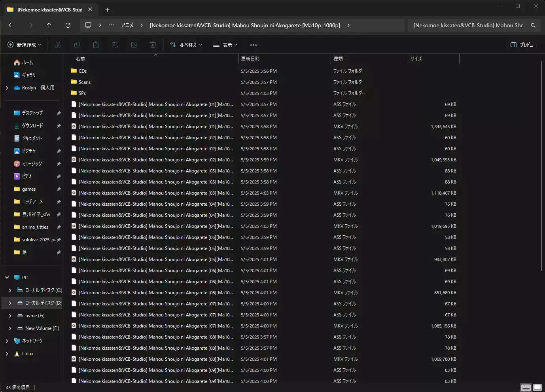Open the 新規作成 dropdown menu
The height and width of the screenshot is (392, 545).
(24, 45)
